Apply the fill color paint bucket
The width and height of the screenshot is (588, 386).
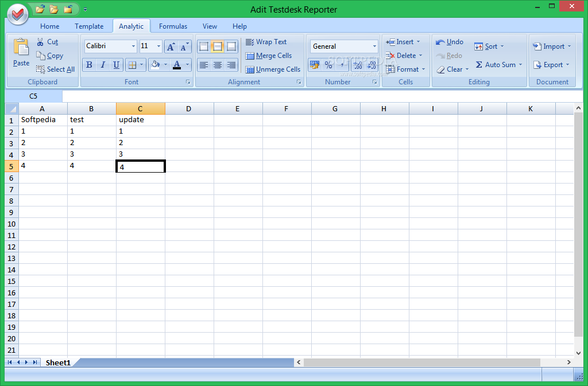click(x=155, y=65)
